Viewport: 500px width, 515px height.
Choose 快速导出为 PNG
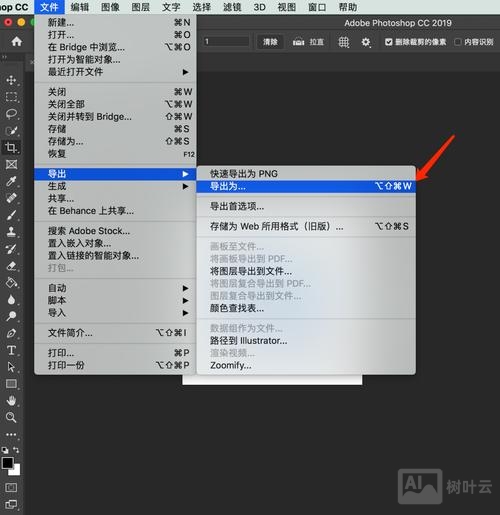pyautogui.click(x=306, y=174)
